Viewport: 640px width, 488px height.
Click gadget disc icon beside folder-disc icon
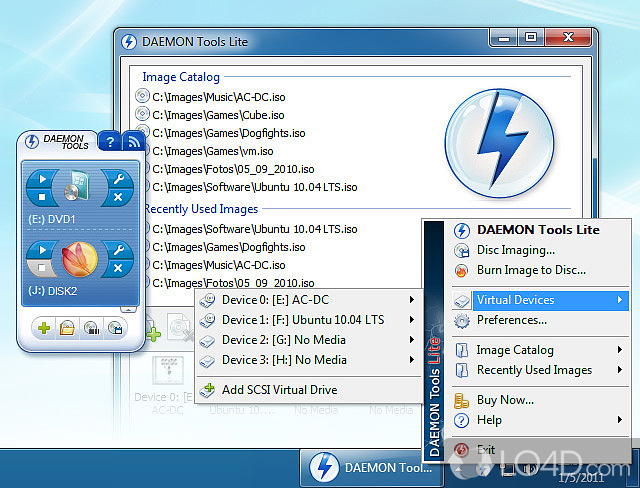(91, 328)
